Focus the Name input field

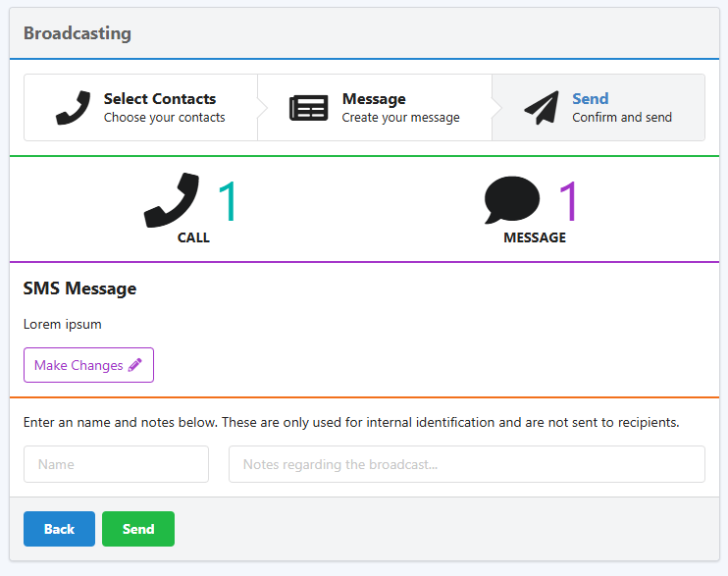116,464
